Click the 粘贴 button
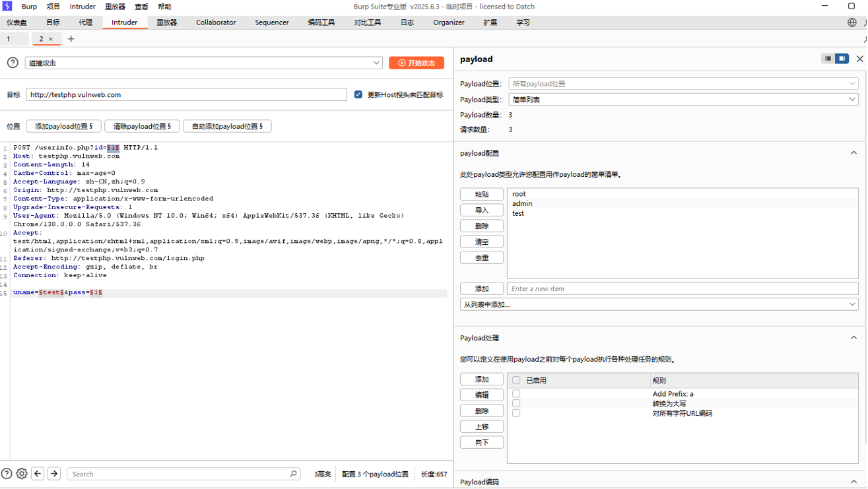Image resolution: width=868 pixels, height=489 pixels. click(x=482, y=194)
